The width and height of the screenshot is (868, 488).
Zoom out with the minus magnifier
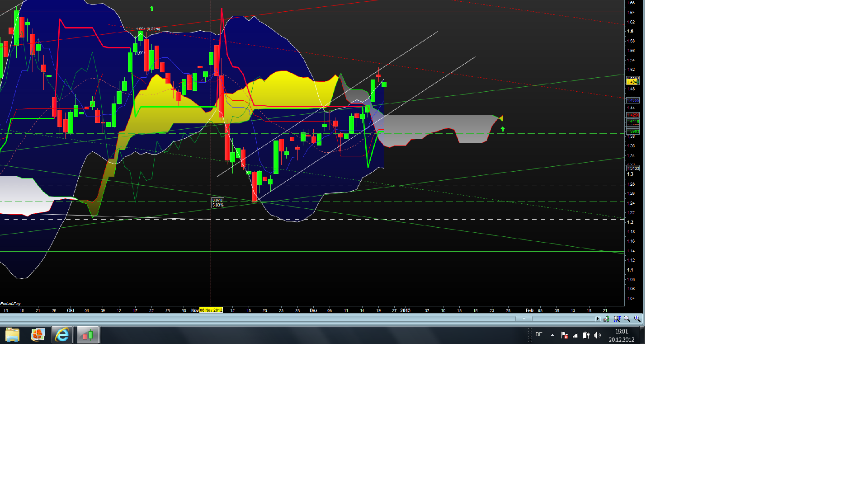pos(627,319)
